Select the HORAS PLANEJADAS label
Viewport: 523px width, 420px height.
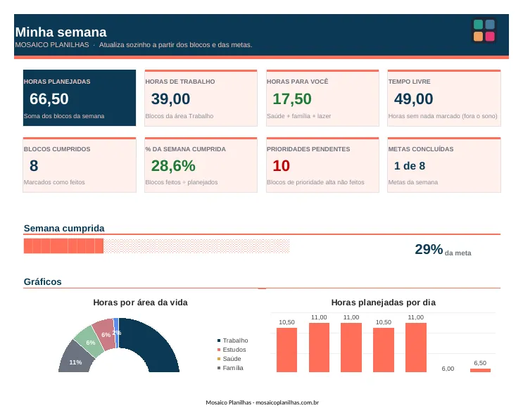tap(57, 82)
